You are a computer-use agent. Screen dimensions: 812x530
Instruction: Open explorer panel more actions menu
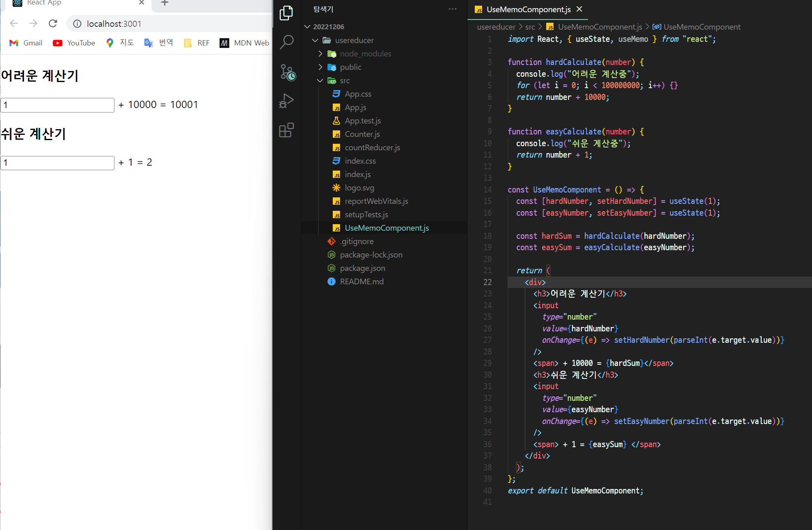[452, 9]
